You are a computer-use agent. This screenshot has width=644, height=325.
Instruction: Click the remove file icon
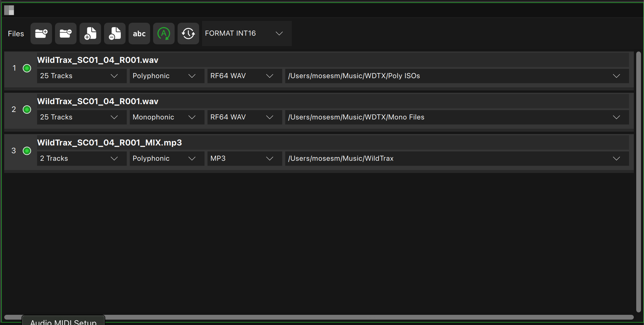[x=115, y=34]
